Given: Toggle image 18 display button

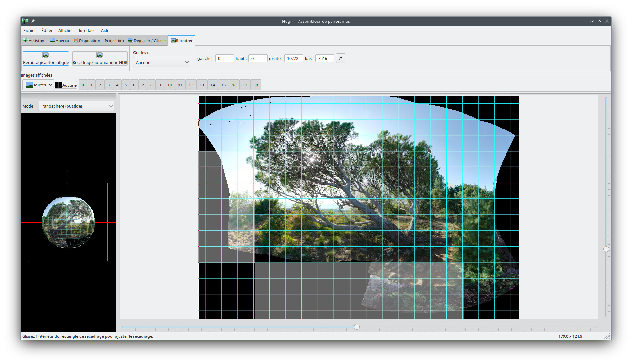Looking at the screenshot, I should coord(256,85).
